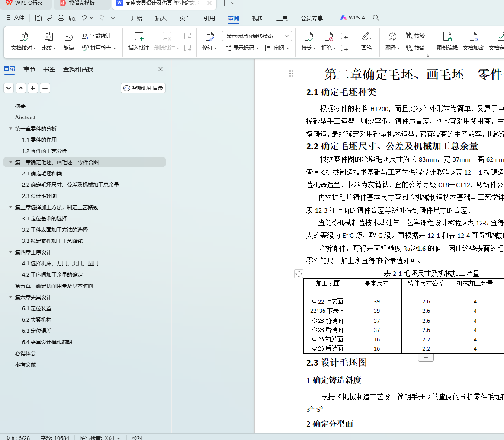Viewport: 504px width, 440px height.
Task: Open the 文件 menu
Action: click(x=16, y=18)
